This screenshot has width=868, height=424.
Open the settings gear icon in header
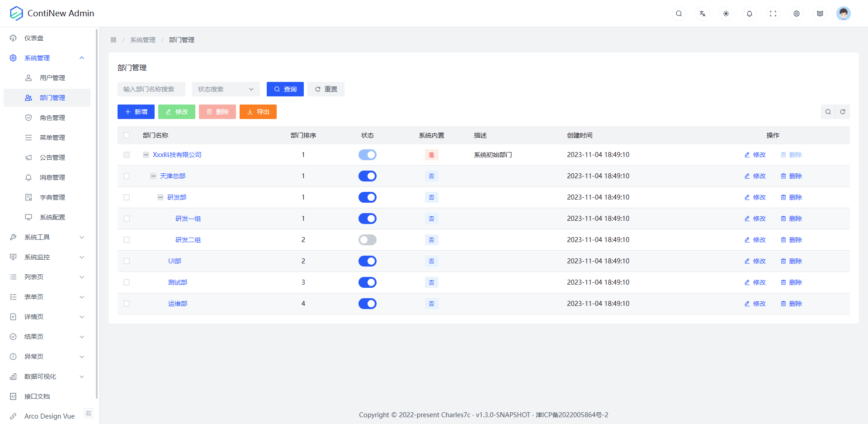click(x=796, y=14)
